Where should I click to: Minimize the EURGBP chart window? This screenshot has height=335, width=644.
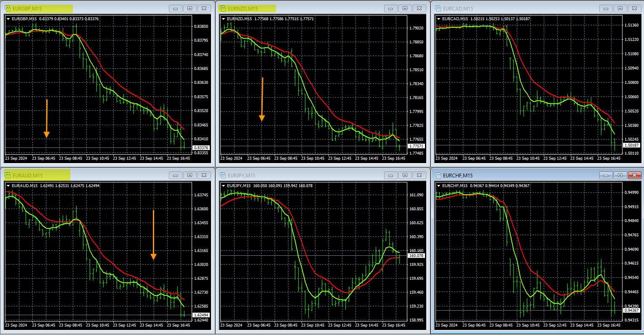tap(176, 8)
